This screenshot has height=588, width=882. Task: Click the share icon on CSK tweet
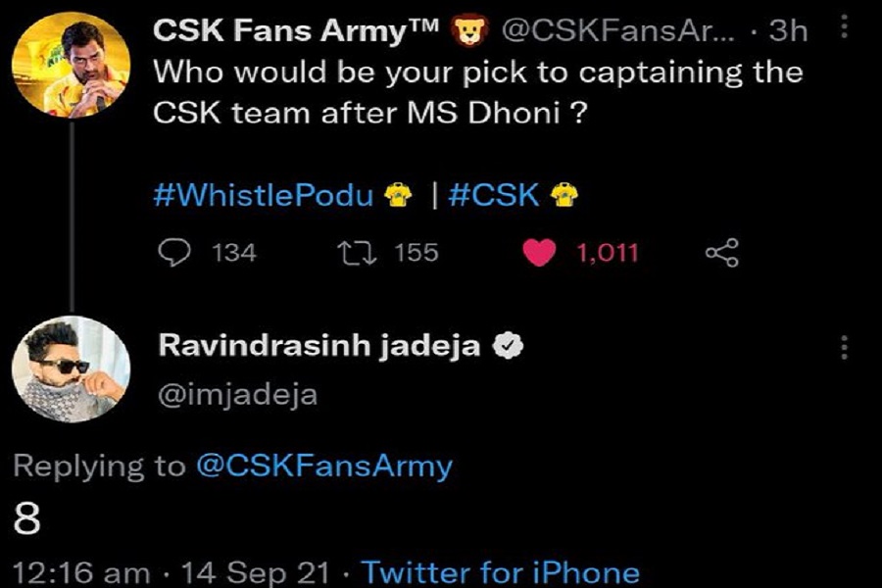[722, 253]
